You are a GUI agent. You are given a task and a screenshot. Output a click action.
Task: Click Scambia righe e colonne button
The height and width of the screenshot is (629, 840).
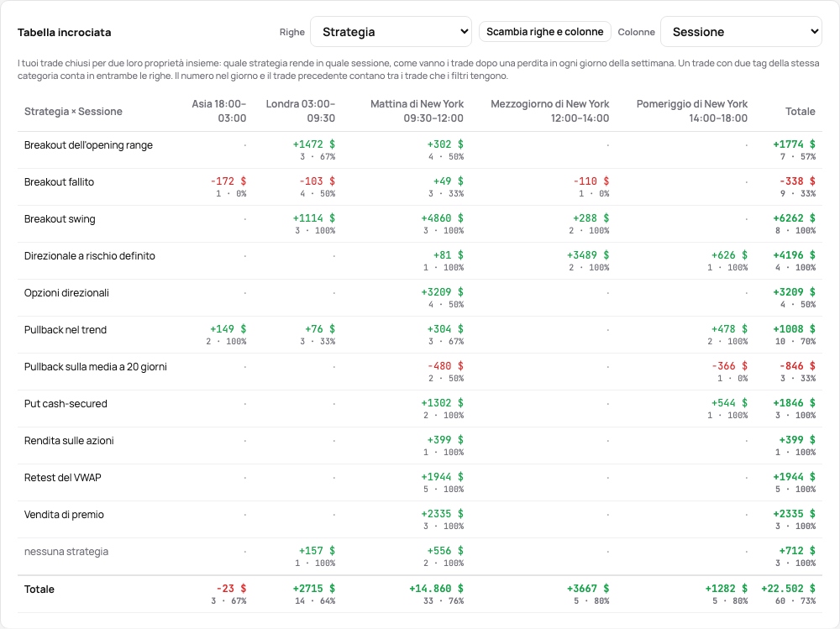coord(545,32)
